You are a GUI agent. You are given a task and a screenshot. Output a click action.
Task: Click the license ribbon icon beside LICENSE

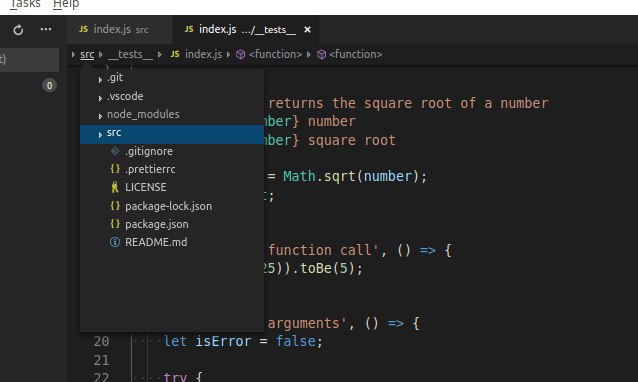tap(115, 187)
